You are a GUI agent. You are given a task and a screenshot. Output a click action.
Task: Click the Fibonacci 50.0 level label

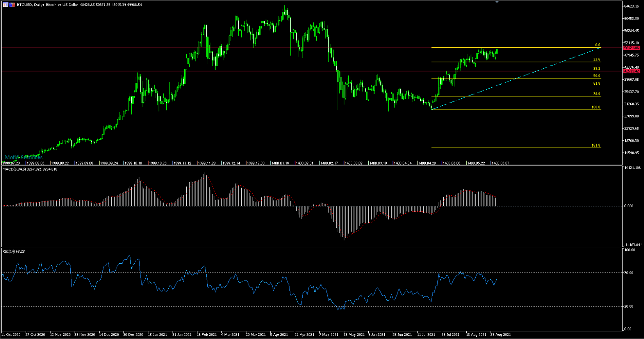[x=597, y=76]
